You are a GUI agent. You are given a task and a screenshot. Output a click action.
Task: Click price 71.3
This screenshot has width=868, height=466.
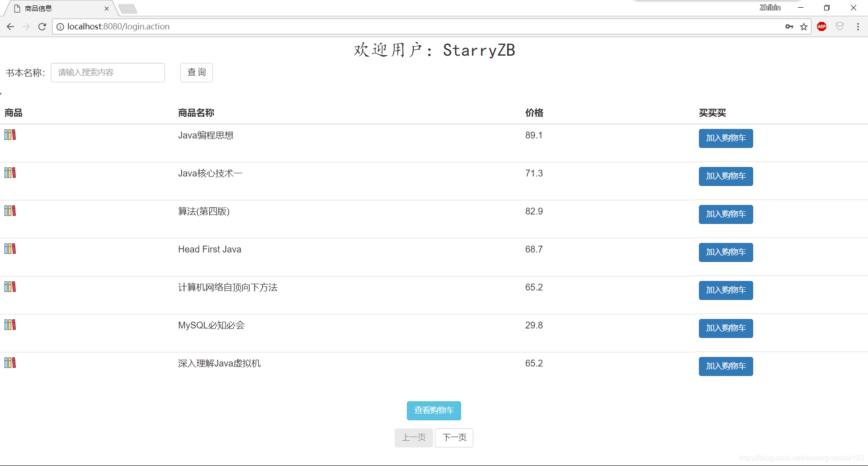click(534, 173)
